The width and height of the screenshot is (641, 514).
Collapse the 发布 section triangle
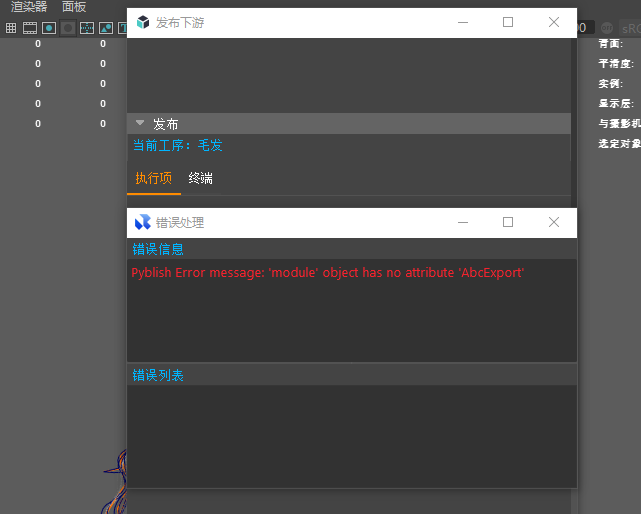(140, 123)
